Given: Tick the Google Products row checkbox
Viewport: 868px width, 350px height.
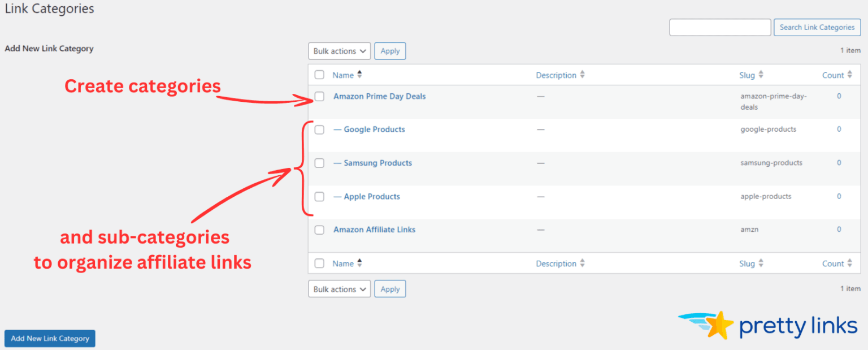Looking at the screenshot, I should pos(320,129).
